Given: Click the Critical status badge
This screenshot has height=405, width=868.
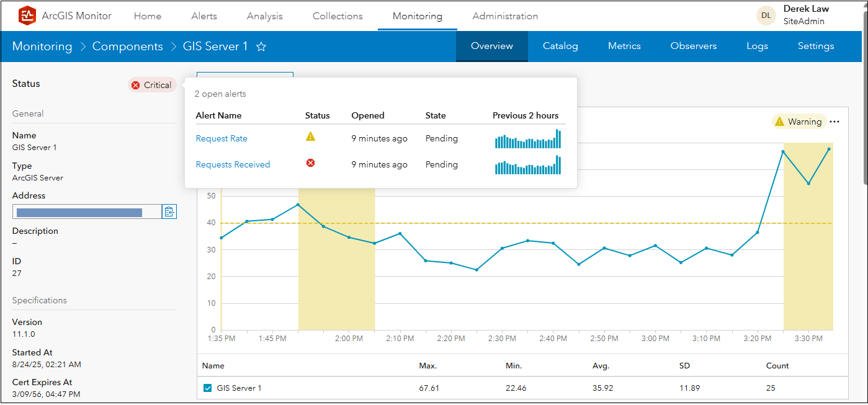Looking at the screenshot, I should click(152, 85).
